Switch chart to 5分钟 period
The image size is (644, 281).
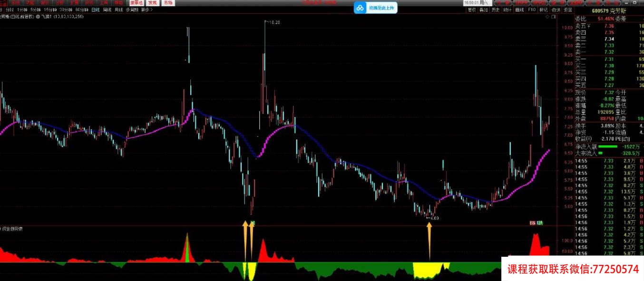(x=35, y=10)
